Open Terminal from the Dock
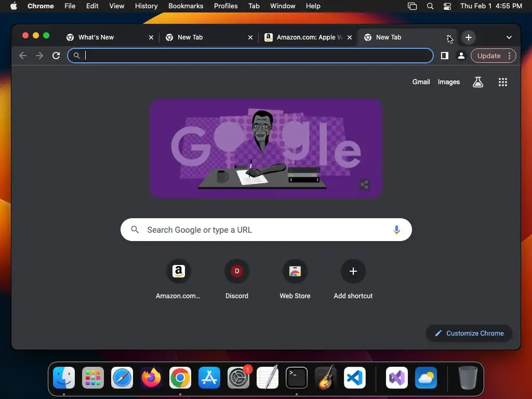532x399 pixels. (x=297, y=378)
